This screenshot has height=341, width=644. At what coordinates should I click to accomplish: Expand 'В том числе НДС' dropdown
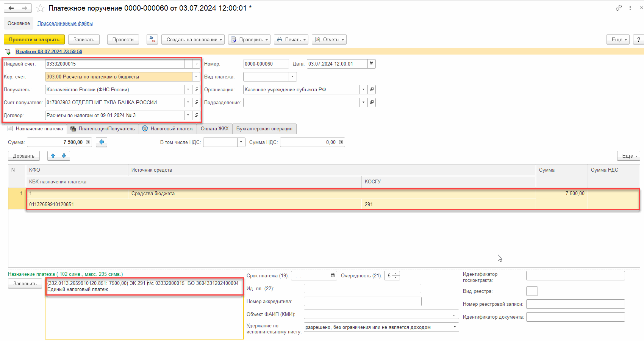coord(241,142)
